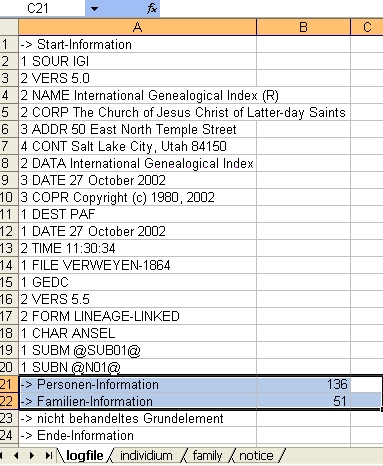This screenshot has height=466, width=383.
Task: Click cell '2 NAME International Genealogical Index (R)'
Action: [x=137, y=95]
